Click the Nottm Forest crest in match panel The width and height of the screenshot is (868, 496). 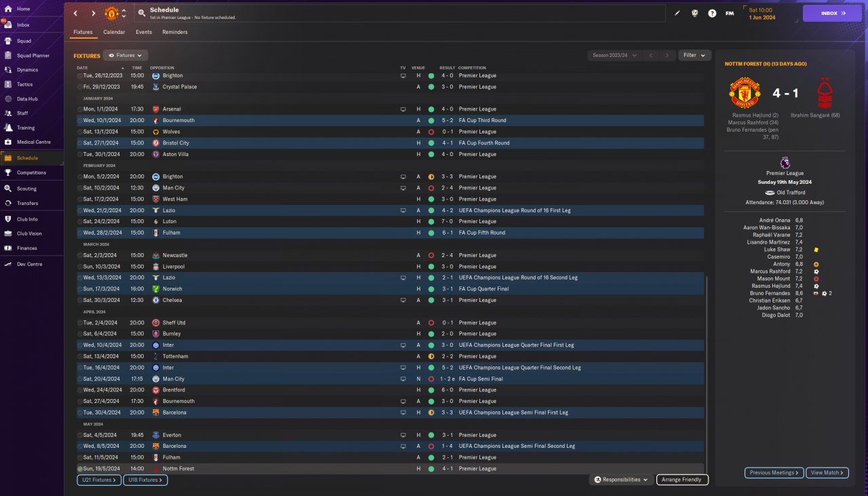pyautogui.click(x=825, y=94)
